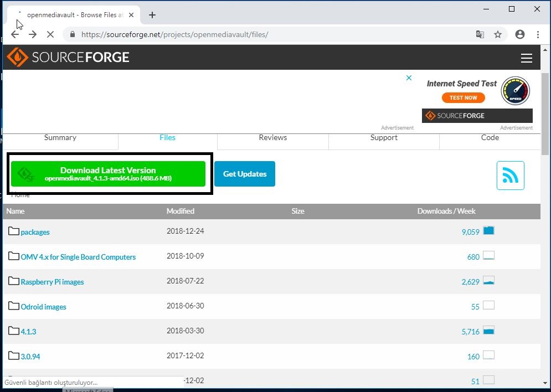Image resolution: width=551 pixels, height=392 pixels.
Task: Click the scrollbar down arrow
Action: tap(545, 383)
